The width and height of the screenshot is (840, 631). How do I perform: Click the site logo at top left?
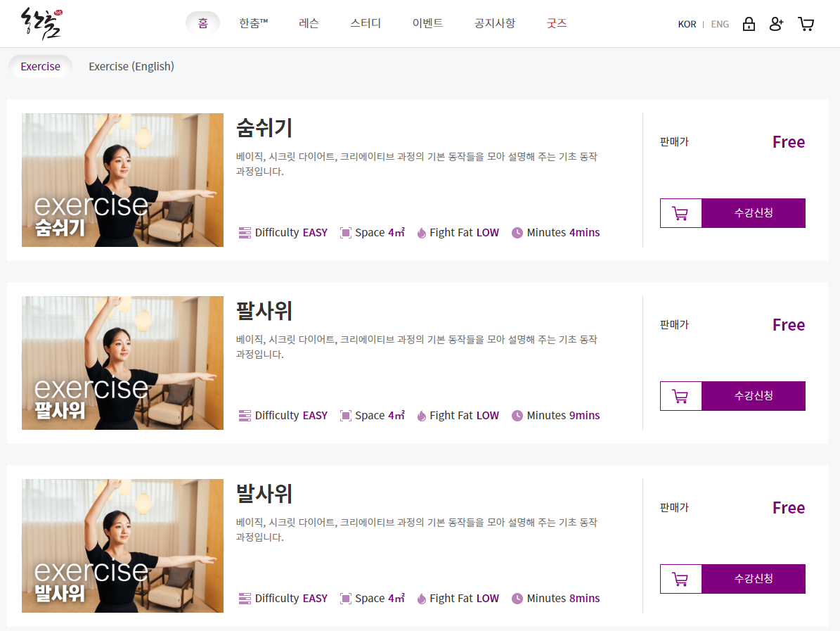tap(41, 24)
